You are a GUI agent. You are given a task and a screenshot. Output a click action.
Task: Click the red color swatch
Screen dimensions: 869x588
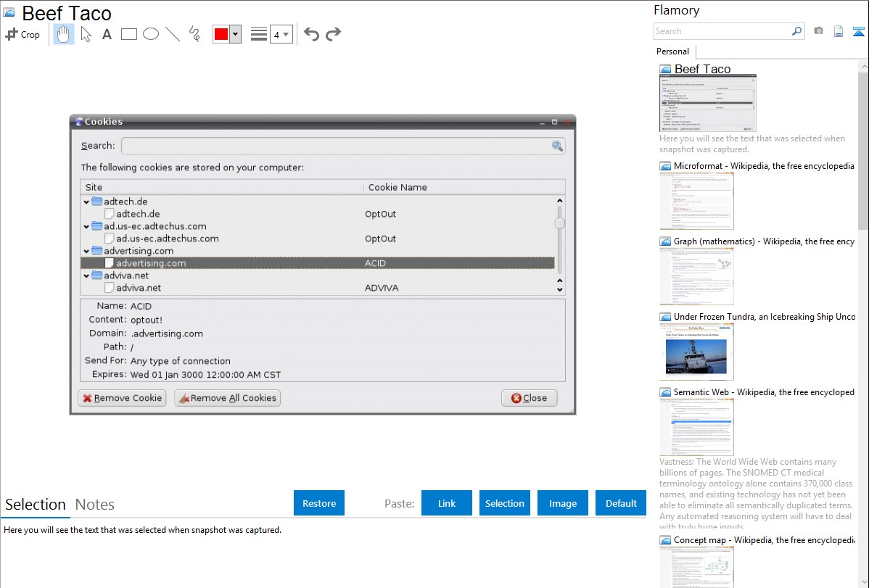coord(221,34)
